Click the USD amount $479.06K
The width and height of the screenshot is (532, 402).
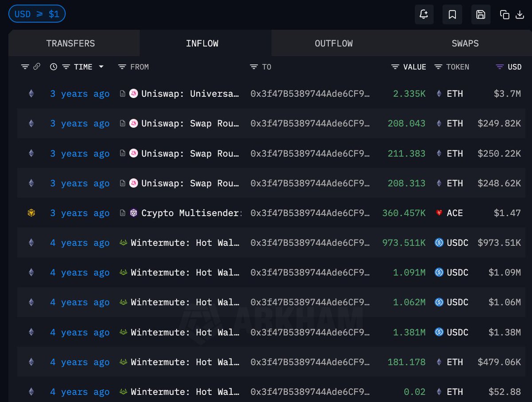(x=499, y=362)
